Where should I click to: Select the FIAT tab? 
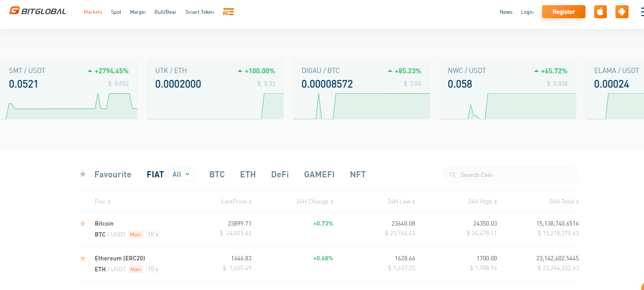[x=155, y=175]
